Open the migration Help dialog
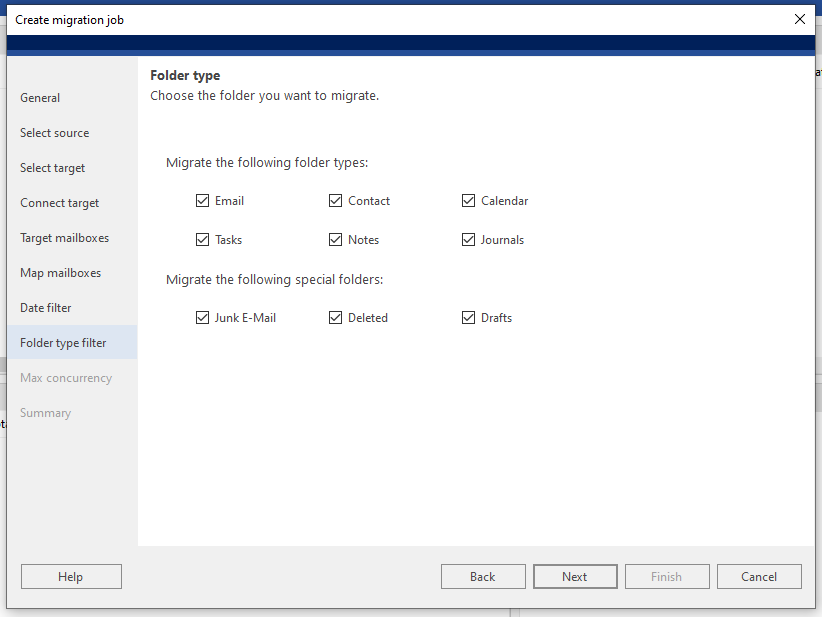The image size is (822, 617). coord(70,576)
